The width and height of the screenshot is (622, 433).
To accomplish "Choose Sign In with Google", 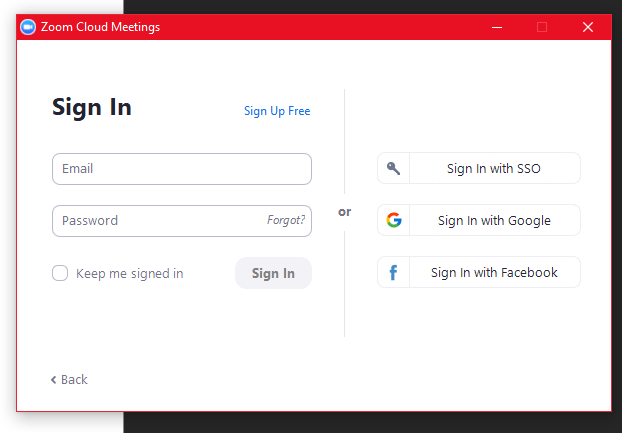I will [479, 220].
